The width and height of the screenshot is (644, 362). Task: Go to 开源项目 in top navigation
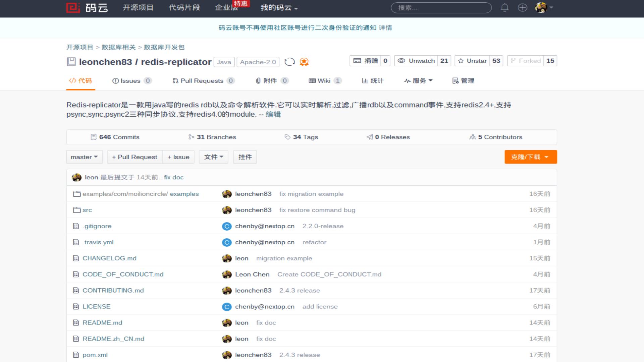point(138,8)
